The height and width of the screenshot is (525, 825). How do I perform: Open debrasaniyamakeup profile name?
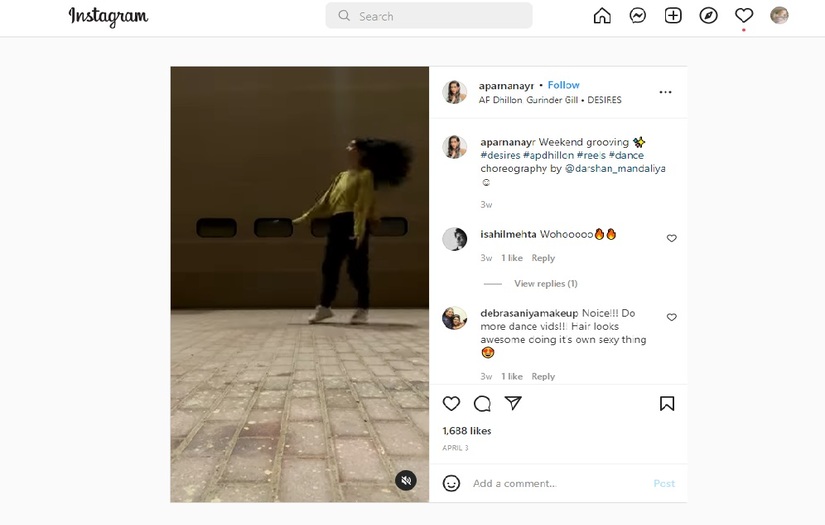529,313
